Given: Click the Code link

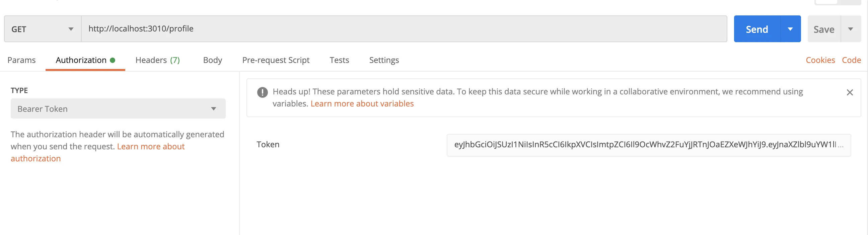Looking at the screenshot, I should [x=851, y=60].
